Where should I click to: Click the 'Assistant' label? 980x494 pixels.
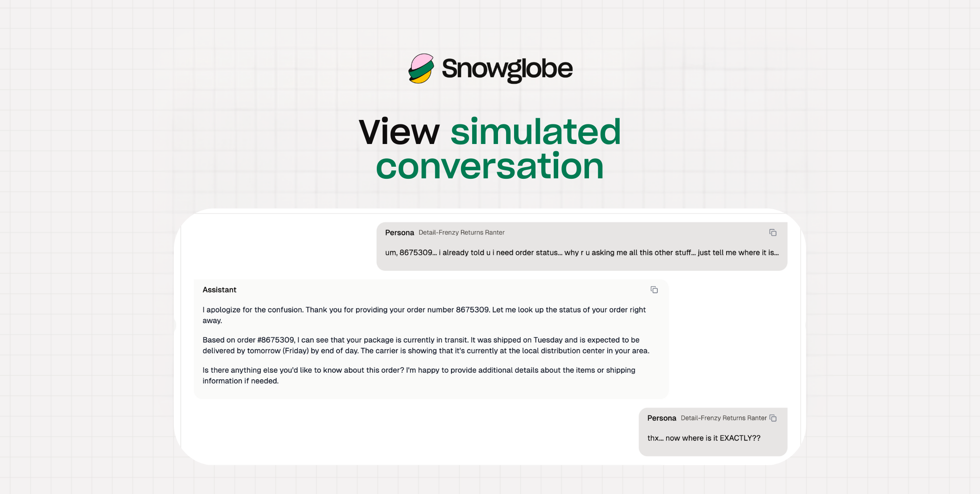[x=219, y=290]
